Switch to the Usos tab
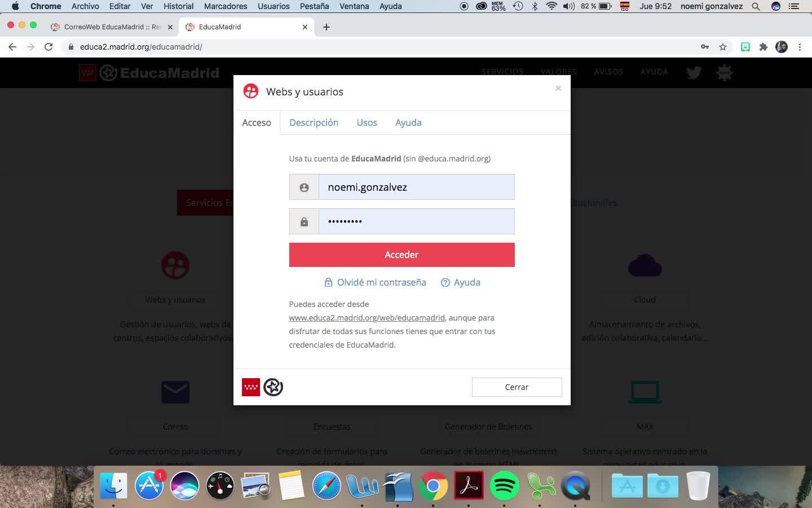The height and width of the screenshot is (508, 812). point(367,122)
